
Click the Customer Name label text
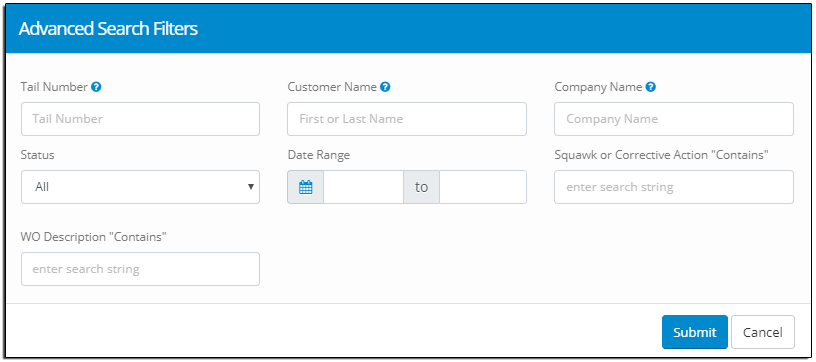(x=332, y=87)
